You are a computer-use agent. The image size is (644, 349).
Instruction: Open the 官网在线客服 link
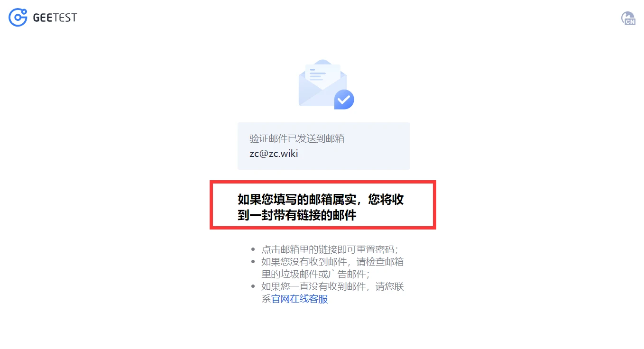tap(300, 299)
